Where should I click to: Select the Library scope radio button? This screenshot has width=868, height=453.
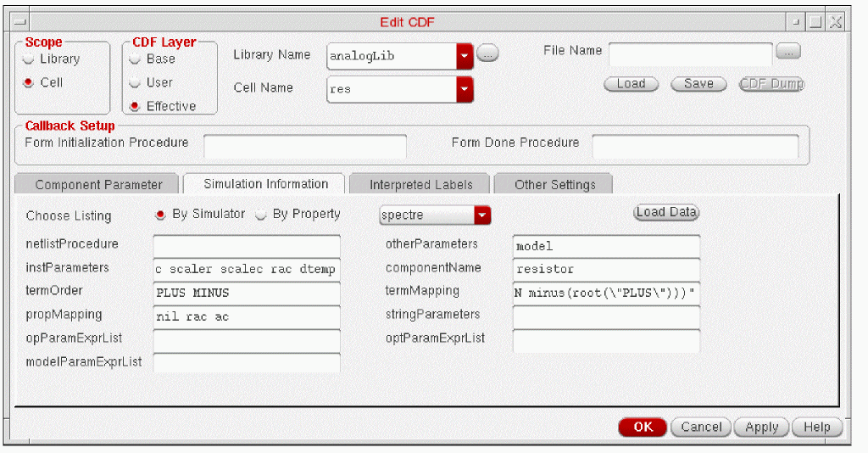29,59
